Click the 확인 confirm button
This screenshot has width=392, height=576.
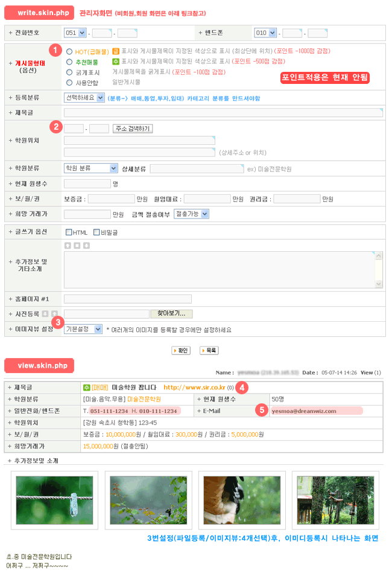pyautogui.click(x=181, y=350)
